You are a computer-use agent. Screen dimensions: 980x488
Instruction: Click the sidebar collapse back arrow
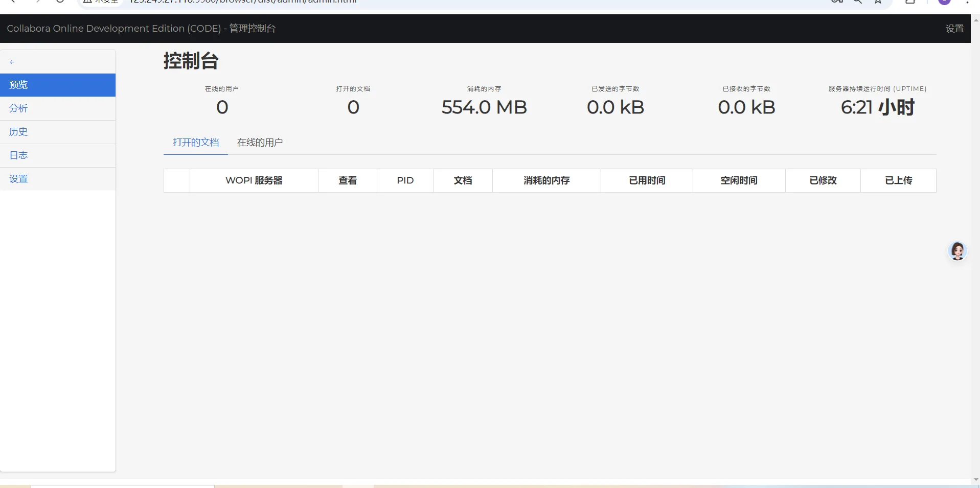tap(12, 62)
